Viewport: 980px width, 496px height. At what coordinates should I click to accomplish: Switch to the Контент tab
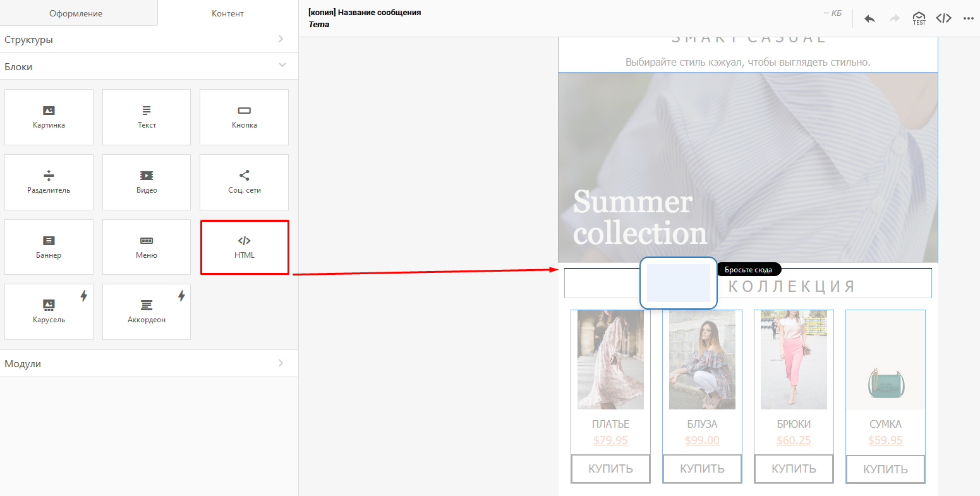pos(227,13)
